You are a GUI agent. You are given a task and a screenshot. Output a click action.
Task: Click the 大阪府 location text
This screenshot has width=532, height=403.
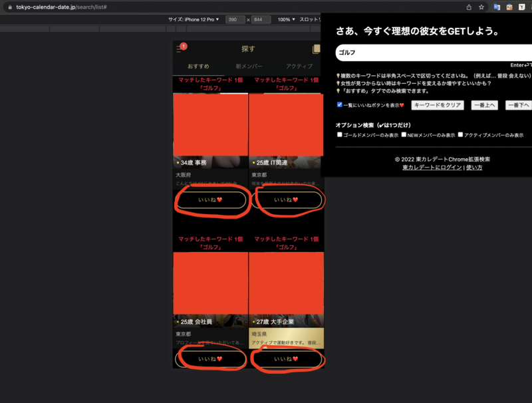coord(184,175)
